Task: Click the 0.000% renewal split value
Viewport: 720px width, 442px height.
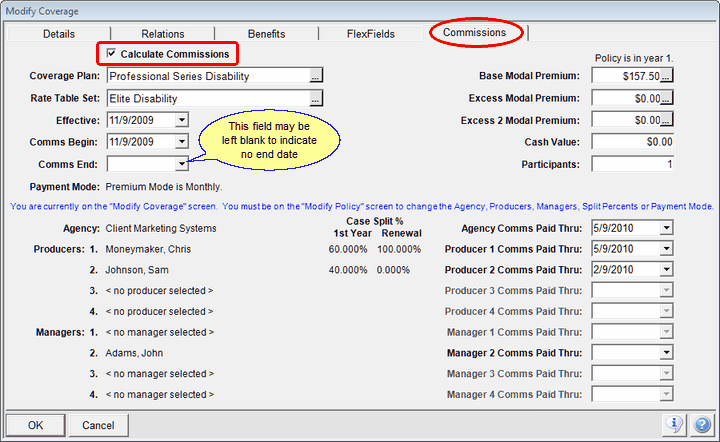Action: (x=393, y=270)
